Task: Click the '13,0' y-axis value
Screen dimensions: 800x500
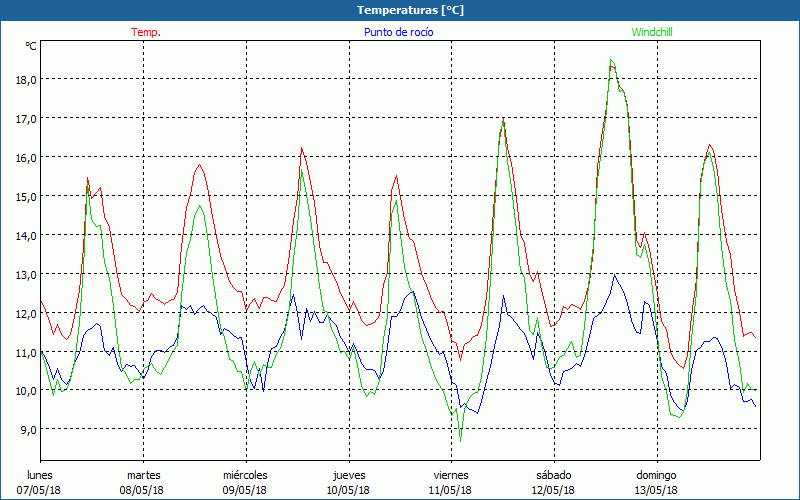Action: [27, 274]
